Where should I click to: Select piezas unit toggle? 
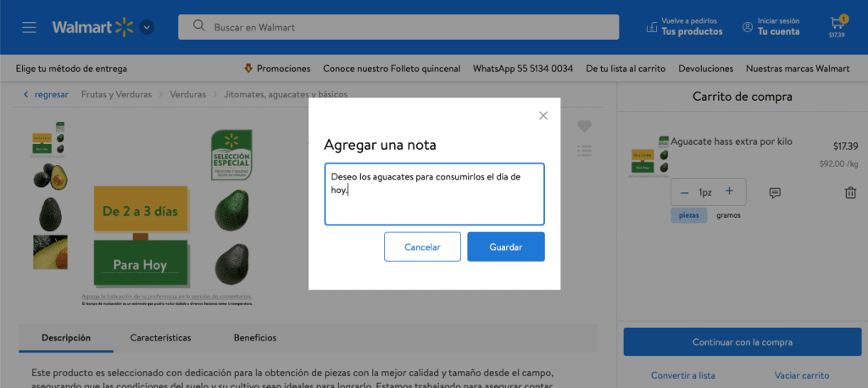[x=688, y=215]
